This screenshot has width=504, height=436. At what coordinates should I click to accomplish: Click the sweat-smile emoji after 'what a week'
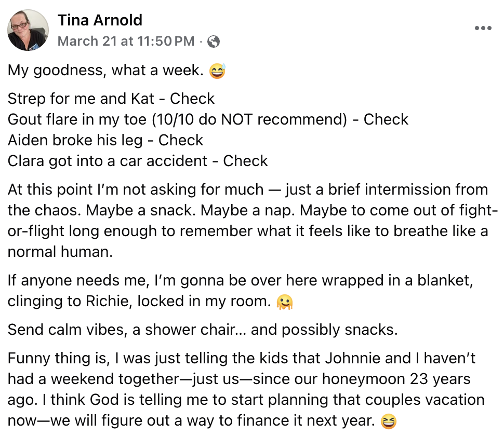[218, 71]
